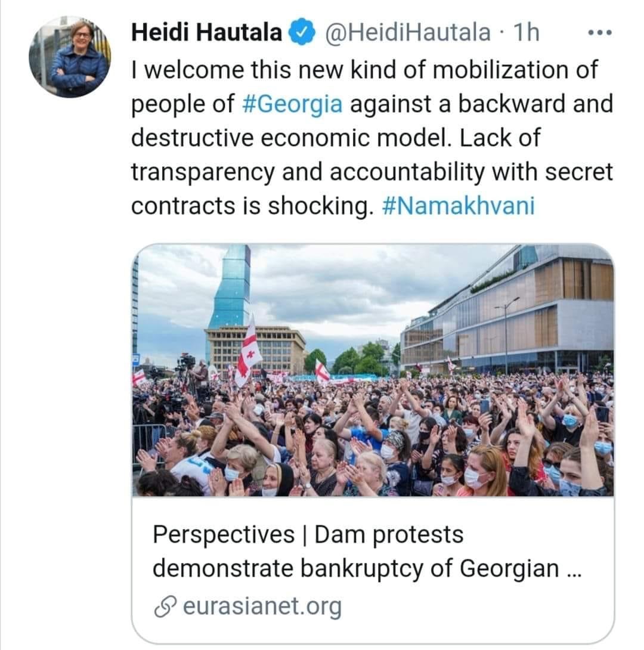Click the large Georgian flag in preview photo
Image resolution: width=644 pixels, height=650 pixels.
(x=248, y=352)
